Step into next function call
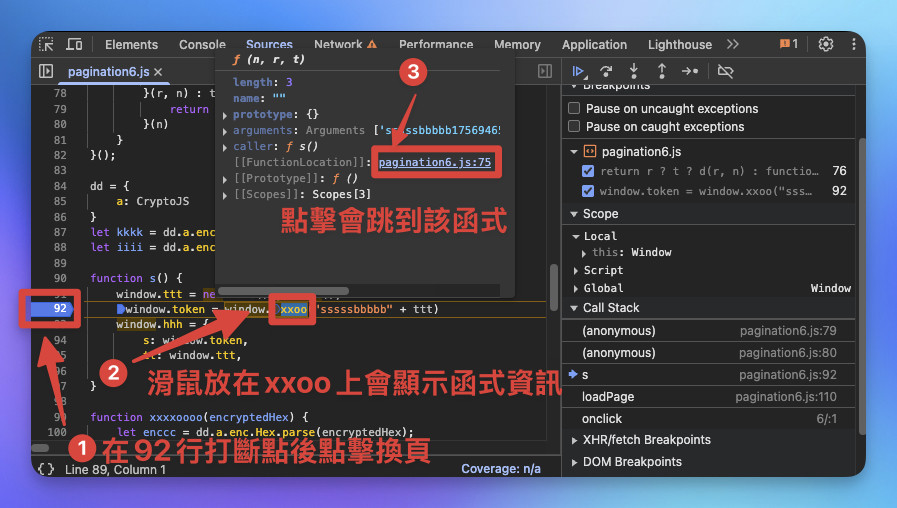The height and width of the screenshot is (508, 897). coord(633,71)
